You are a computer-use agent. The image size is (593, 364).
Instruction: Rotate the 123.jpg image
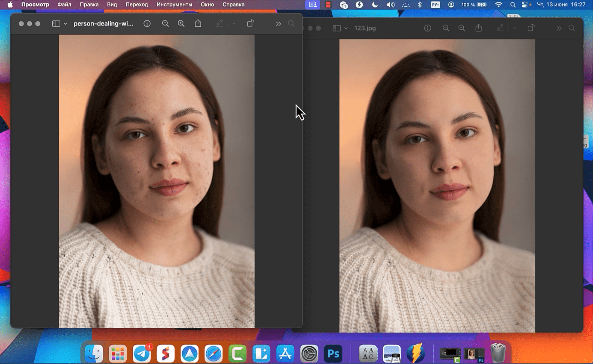click(531, 28)
